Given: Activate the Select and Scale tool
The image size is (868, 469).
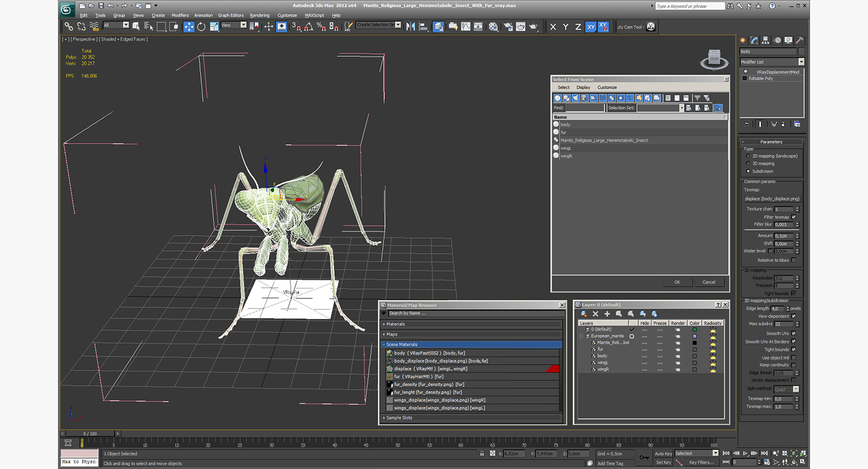Looking at the screenshot, I should pyautogui.click(x=214, y=26).
